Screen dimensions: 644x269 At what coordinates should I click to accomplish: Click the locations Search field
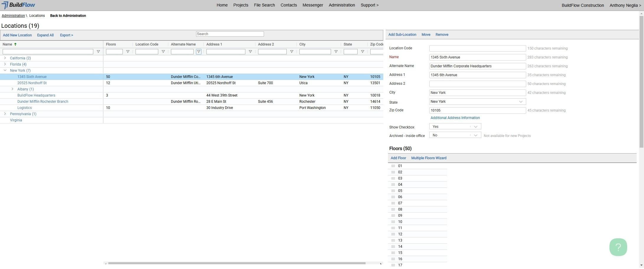230,34
